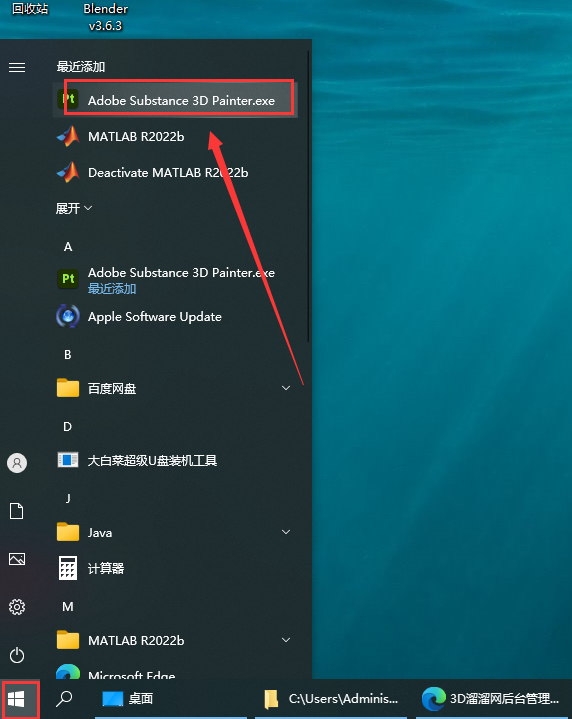Open the Settings gear icon
572x719 pixels.
tap(17, 607)
